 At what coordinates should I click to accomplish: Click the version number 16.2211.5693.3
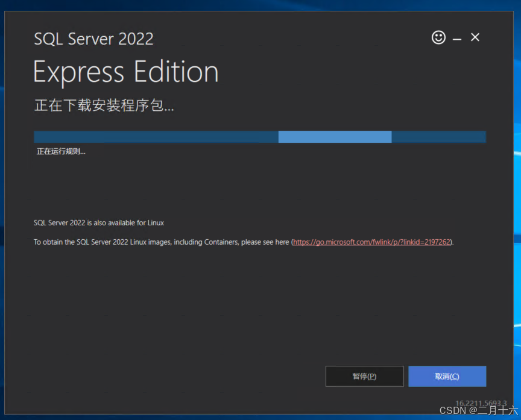click(x=481, y=403)
